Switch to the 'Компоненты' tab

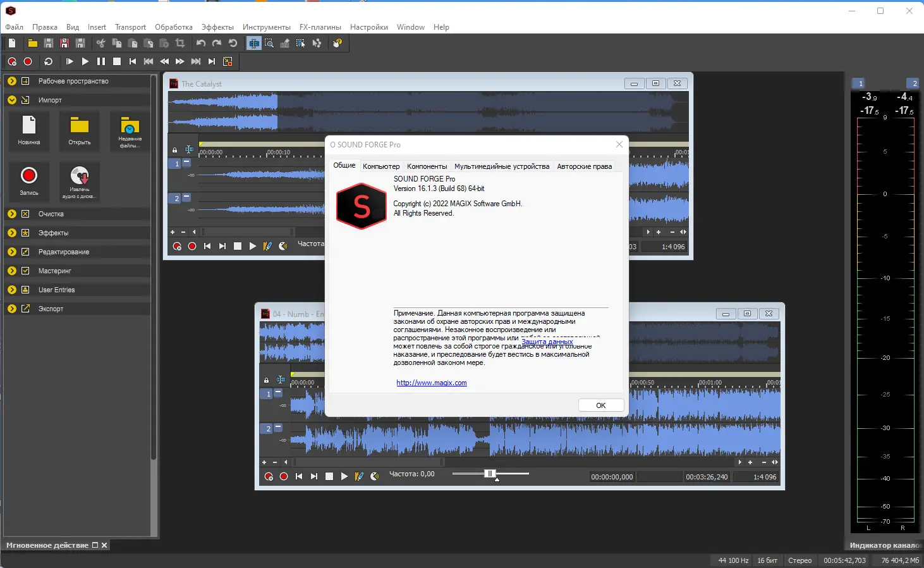pyautogui.click(x=427, y=166)
